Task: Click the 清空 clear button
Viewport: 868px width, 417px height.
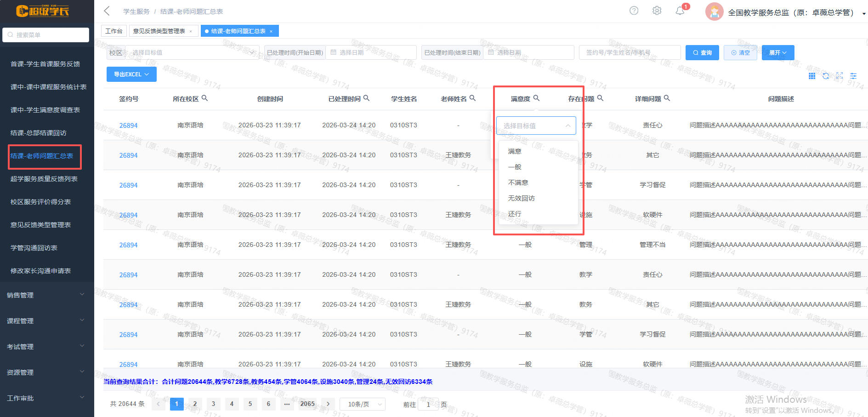Action: click(740, 52)
